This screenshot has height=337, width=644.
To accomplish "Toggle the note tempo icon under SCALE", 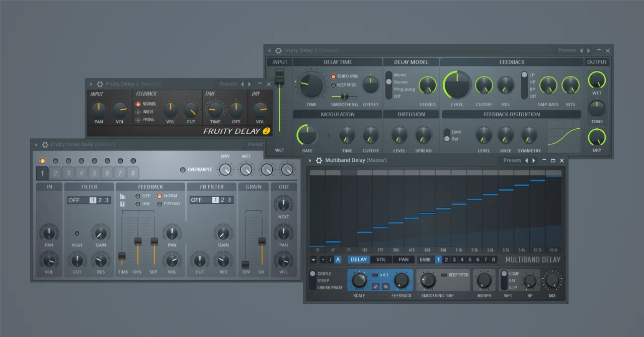I will coord(376,286).
